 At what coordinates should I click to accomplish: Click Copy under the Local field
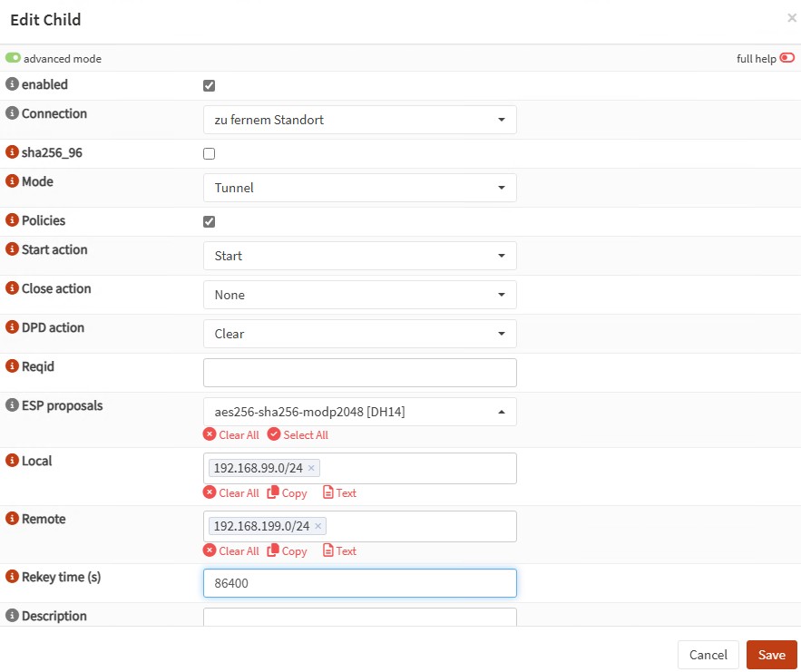click(288, 493)
